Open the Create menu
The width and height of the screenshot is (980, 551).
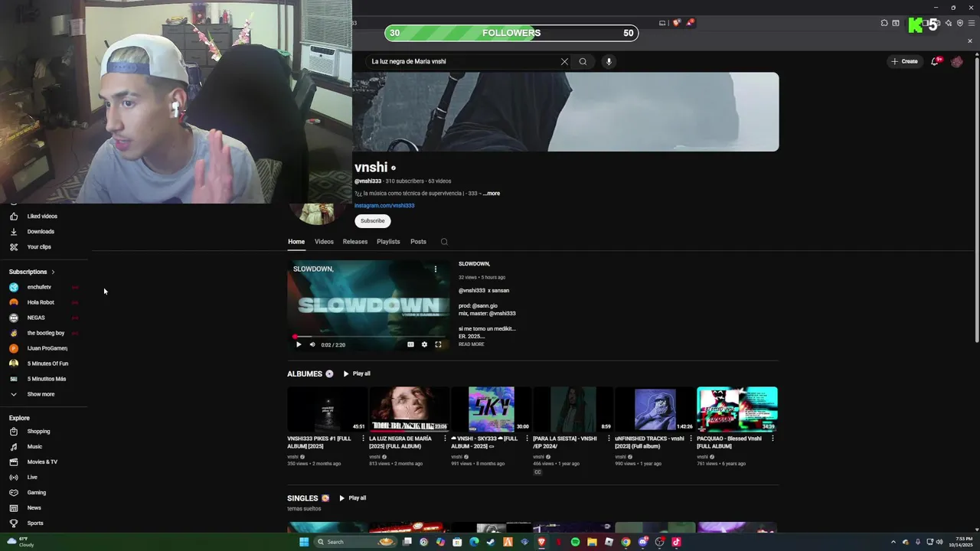tap(904, 61)
